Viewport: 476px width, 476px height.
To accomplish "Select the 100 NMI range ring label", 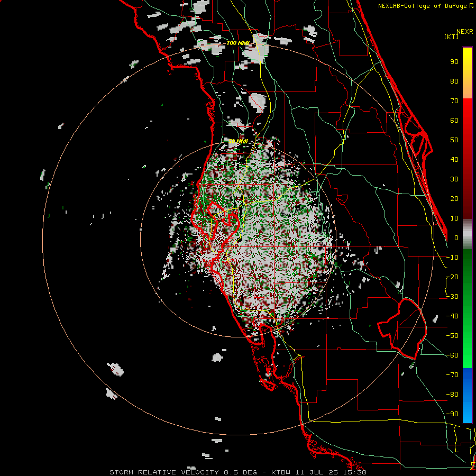I will click(x=239, y=43).
